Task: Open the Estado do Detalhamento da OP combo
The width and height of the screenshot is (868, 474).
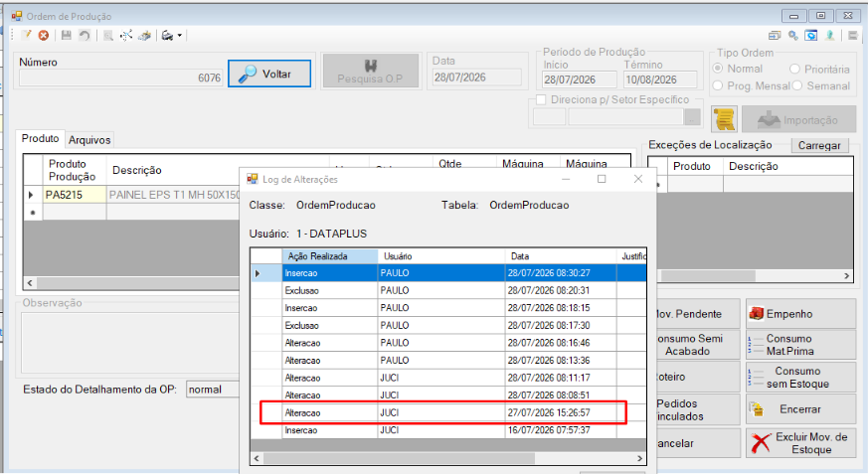Action: coord(213,390)
